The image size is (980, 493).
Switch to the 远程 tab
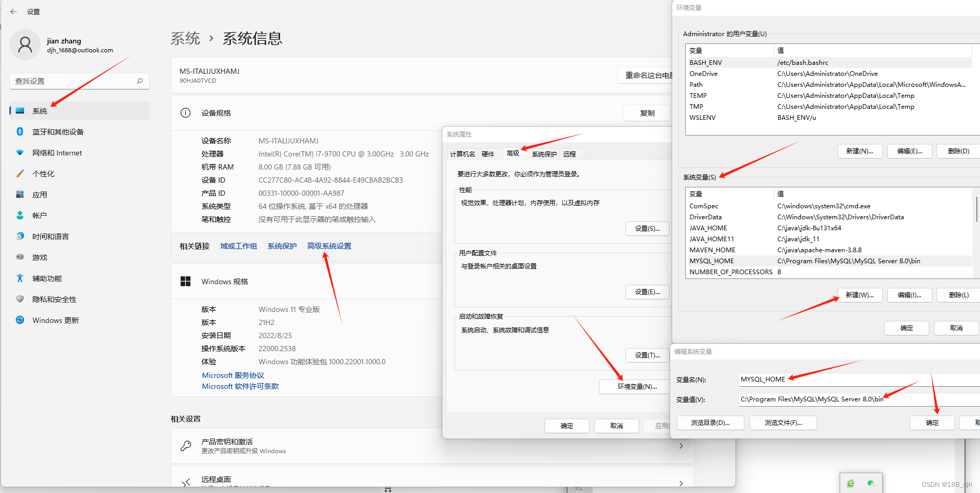pyautogui.click(x=570, y=154)
